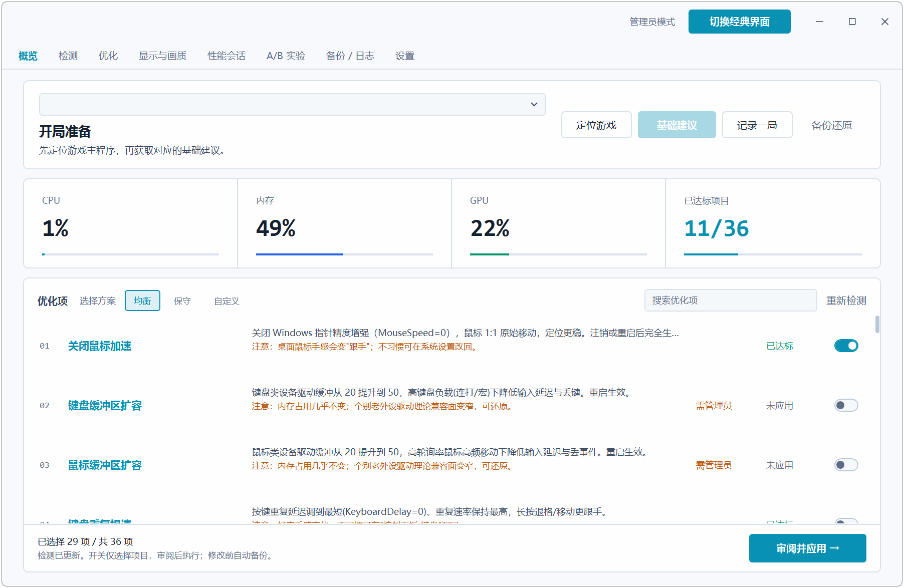The width and height of the screenshot is (904, 588).
Task: Select the 自定义 preset
Action: [x=227, y=301]
